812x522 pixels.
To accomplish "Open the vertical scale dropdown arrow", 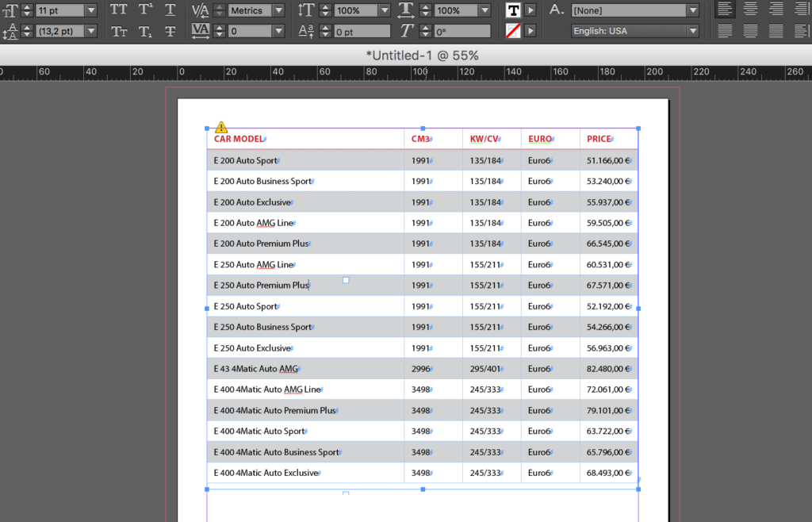I will 385,10.
